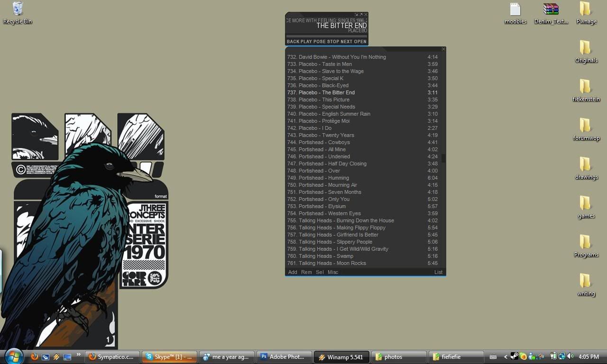The image size is (607, 364).
Task: Click the power plug tray icon
Action: pyautogui.click(x=553, y=356)
